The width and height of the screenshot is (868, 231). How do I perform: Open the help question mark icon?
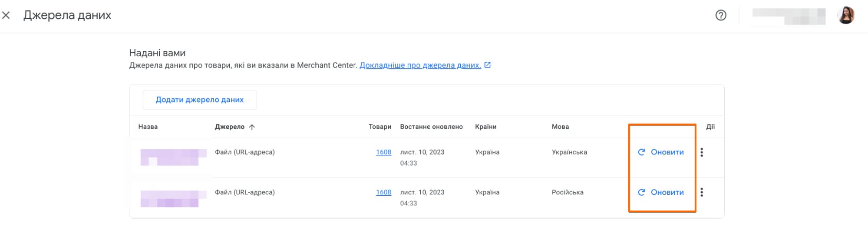(721, 15)
